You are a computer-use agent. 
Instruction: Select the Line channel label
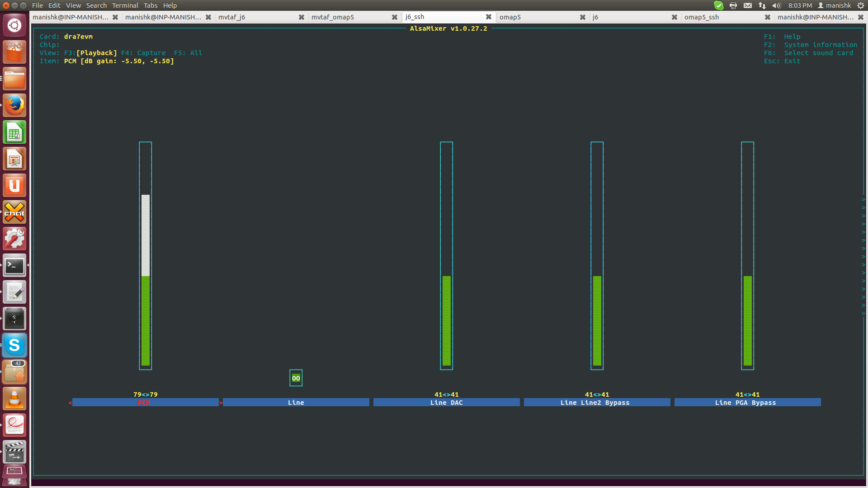(x=296, y=403)
